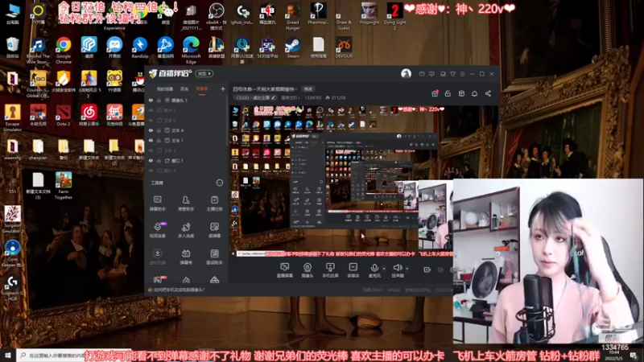Toggle visibility of 图片 1 source

tap(151, 110)
